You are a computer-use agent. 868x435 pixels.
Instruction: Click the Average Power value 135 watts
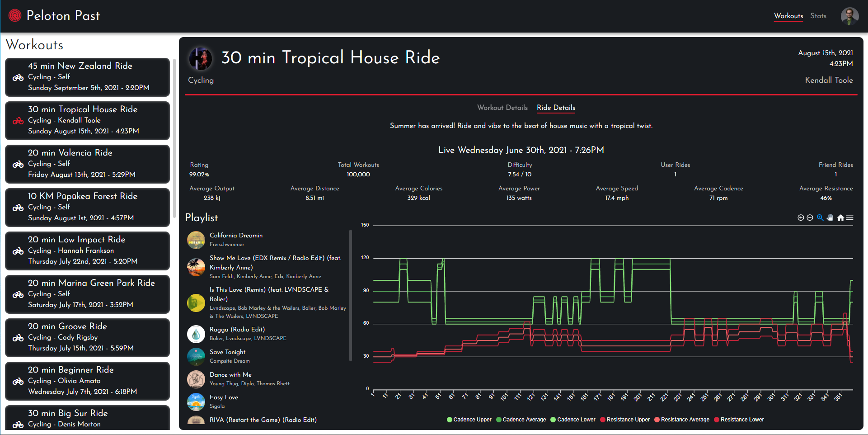click(519, 198)
